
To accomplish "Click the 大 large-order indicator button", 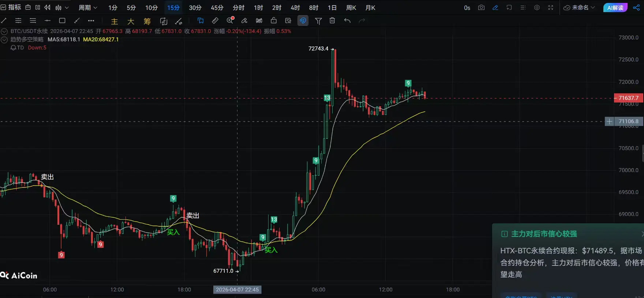I will pos(131,21).
